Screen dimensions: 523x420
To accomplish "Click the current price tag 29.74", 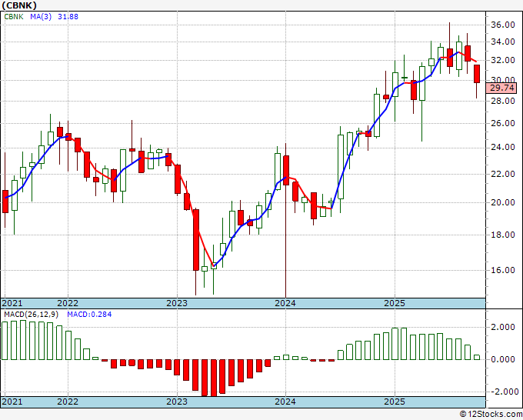I will [x=502, y=88].
